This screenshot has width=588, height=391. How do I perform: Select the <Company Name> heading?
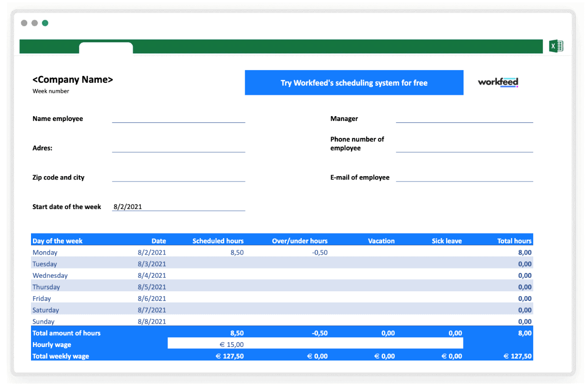pos(73,80)
